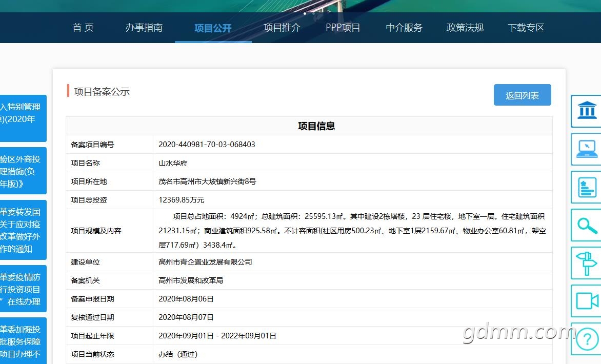Viewport: 601px width, 364px height.
Task: Open the 验区外商投 sidebar notice
Action: pyautogui.click(x=23, y=171)
